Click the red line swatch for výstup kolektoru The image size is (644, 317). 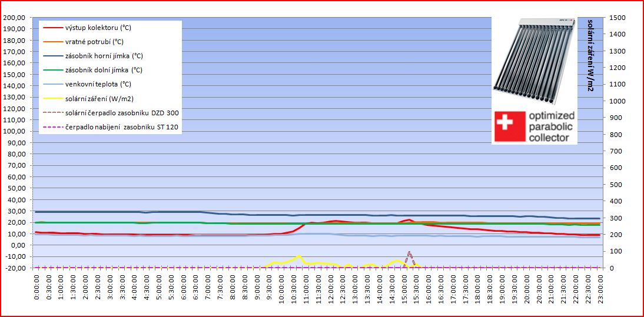pyautogui.click(x=53, y=28)
